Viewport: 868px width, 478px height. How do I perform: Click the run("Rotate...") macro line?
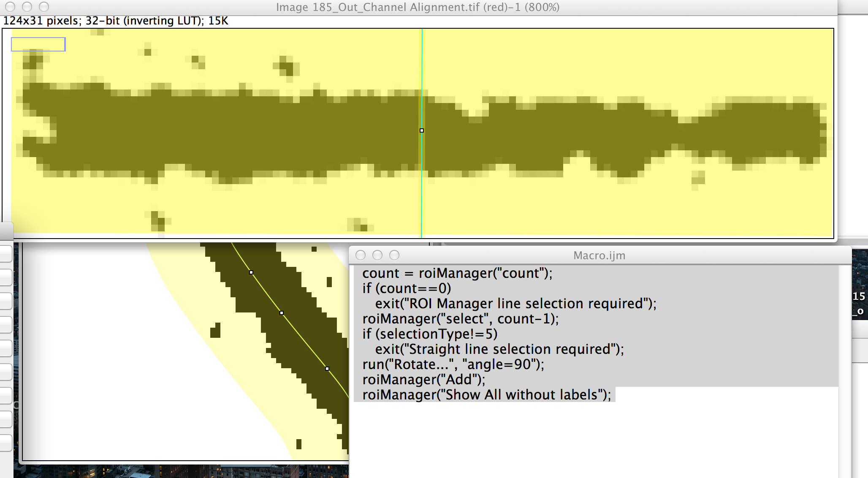pos(453,364)
